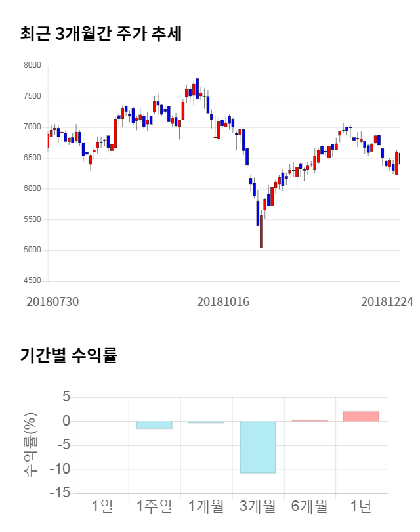This screenshot has width=420, height=532.
Task: Click the '기간별 수익률' section heading
Action: click(x=68, y=356)
